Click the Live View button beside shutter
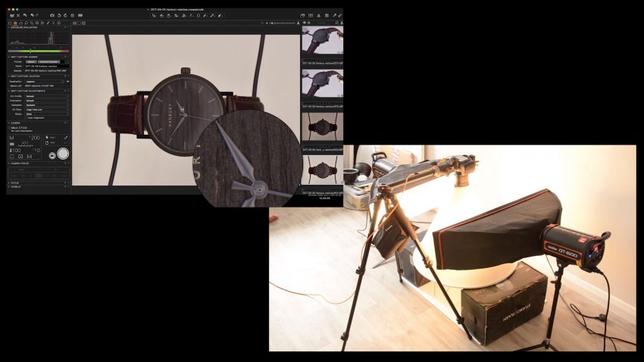 coord(52,155)
